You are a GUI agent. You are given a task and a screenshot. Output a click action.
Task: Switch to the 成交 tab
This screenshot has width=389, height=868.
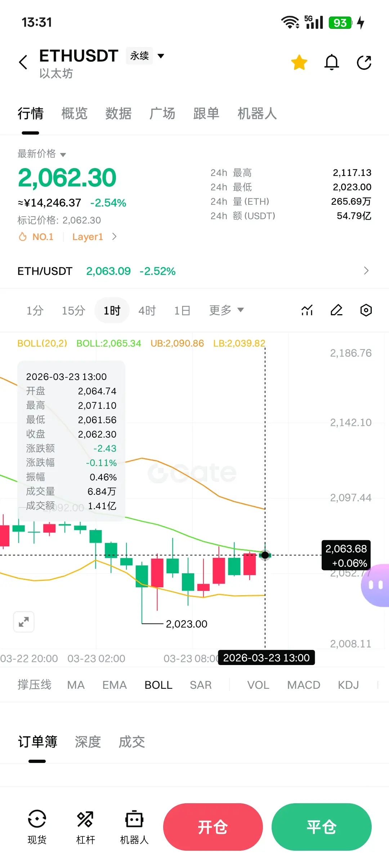(132, 742)
